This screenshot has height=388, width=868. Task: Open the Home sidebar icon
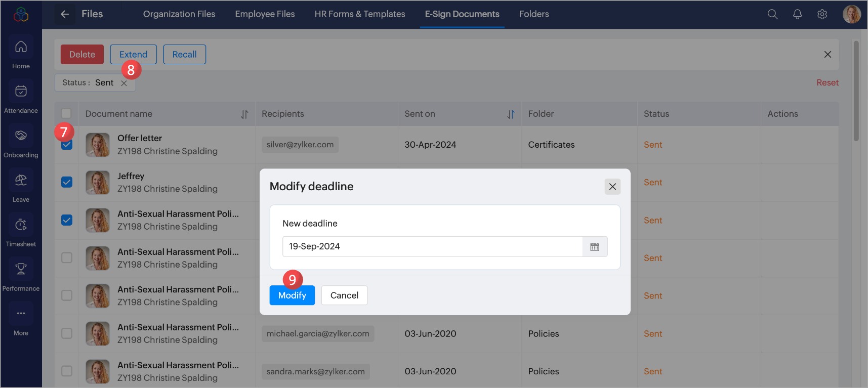pyautogui.click(x=21, y=47)
